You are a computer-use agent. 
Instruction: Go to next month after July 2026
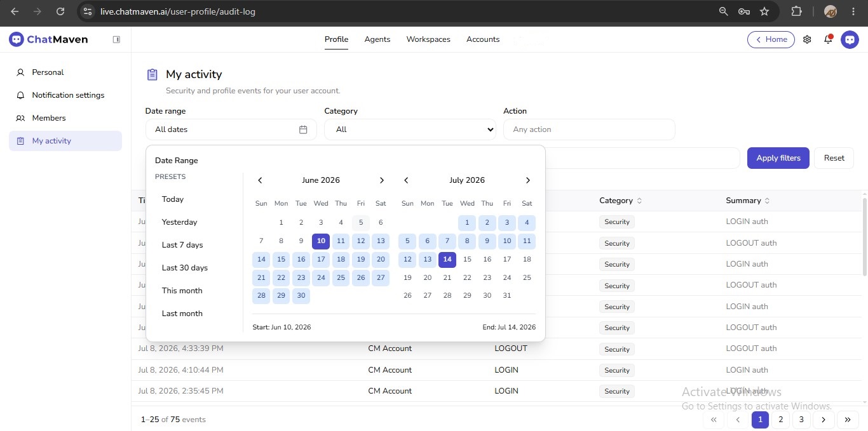pyautogui.click(x=527, y=180)
